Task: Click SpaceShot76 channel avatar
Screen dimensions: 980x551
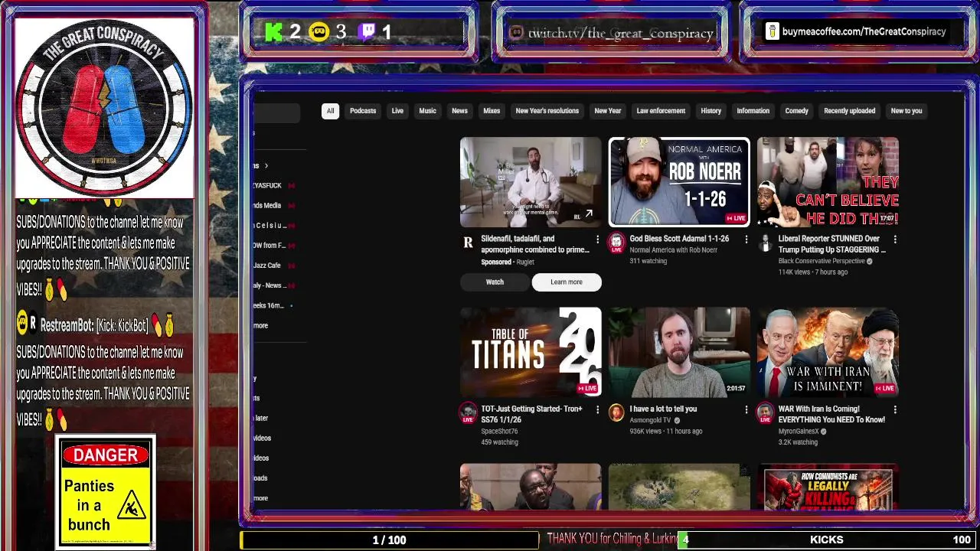Action: (468, 414)
